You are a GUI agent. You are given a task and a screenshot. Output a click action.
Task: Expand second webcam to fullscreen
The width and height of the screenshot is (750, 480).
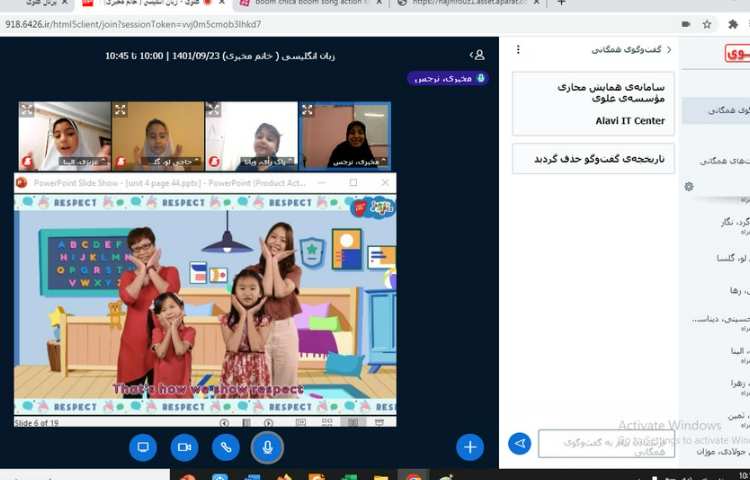(x=120, y=109)
